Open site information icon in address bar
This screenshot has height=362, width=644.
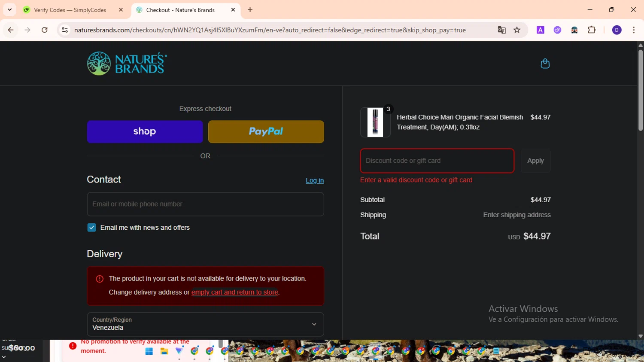pyautogui.click(x=65, y=30)
